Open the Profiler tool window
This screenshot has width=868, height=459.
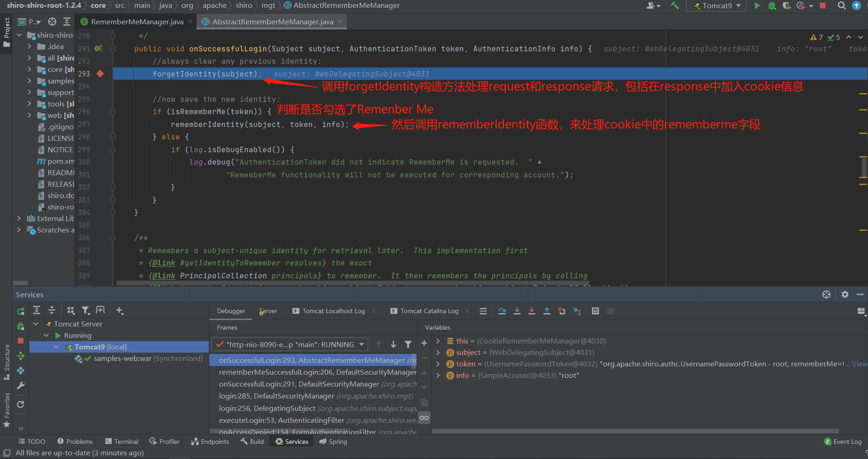point(164,441)
